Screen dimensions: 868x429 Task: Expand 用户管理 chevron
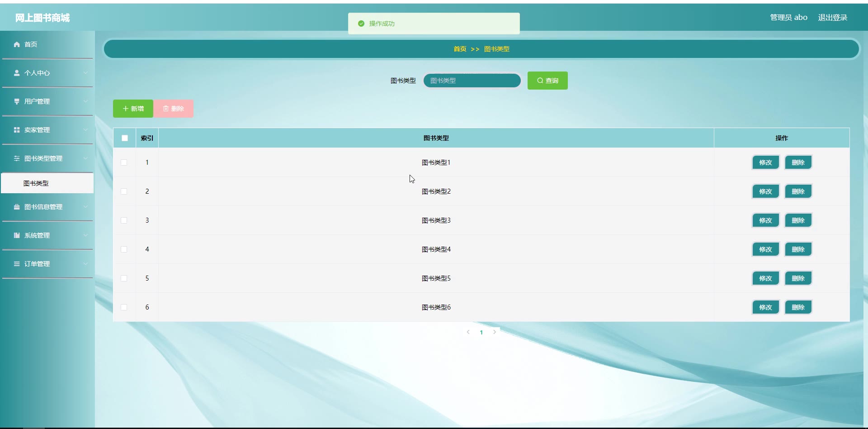click(x=85, y=101)
